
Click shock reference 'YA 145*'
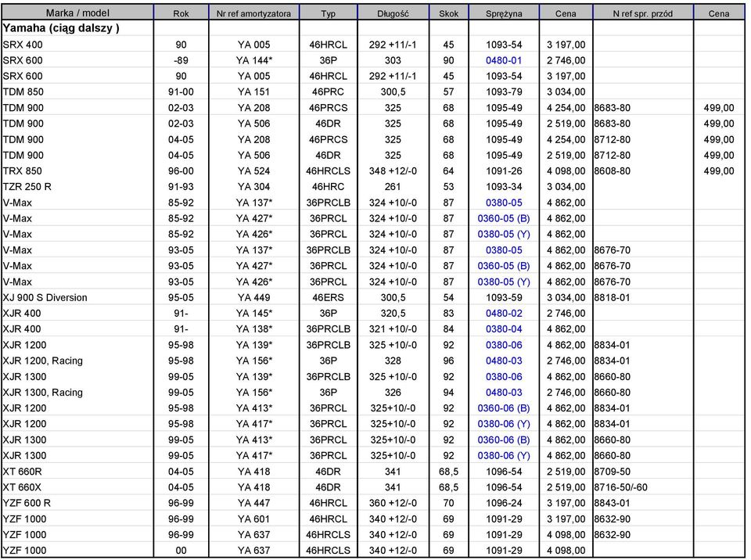(x=253, y=314)
